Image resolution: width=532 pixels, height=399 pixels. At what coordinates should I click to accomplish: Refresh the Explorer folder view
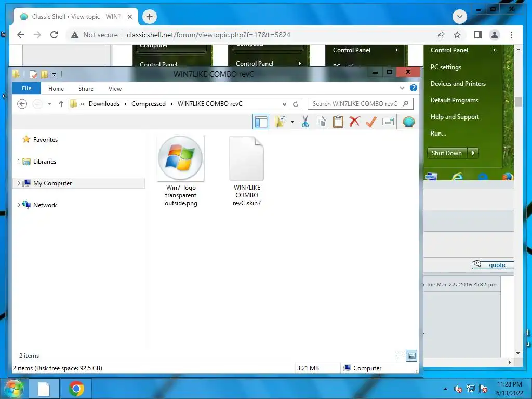tap(296, 104)
